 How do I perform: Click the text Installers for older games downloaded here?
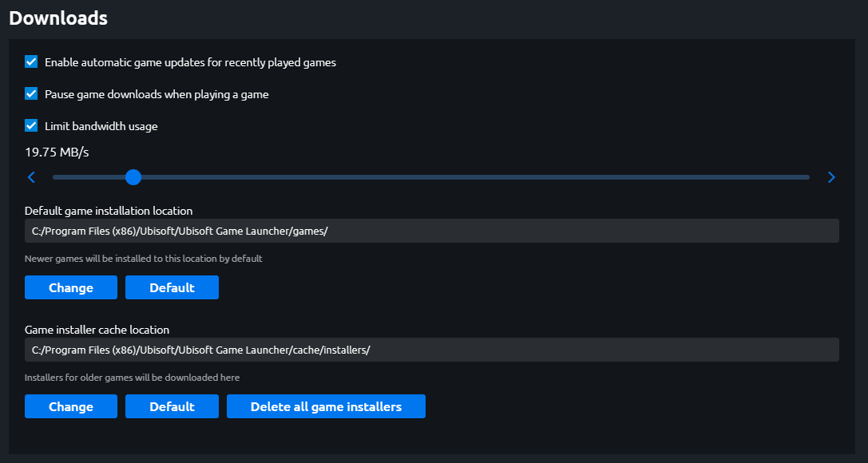coord(131,377)
